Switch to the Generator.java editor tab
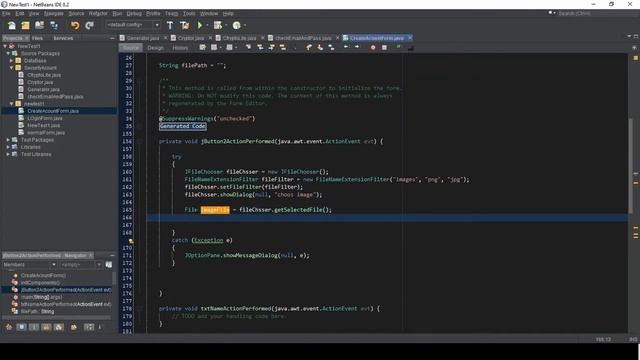The width and height of the screenshot is (640, 360). 142,38
